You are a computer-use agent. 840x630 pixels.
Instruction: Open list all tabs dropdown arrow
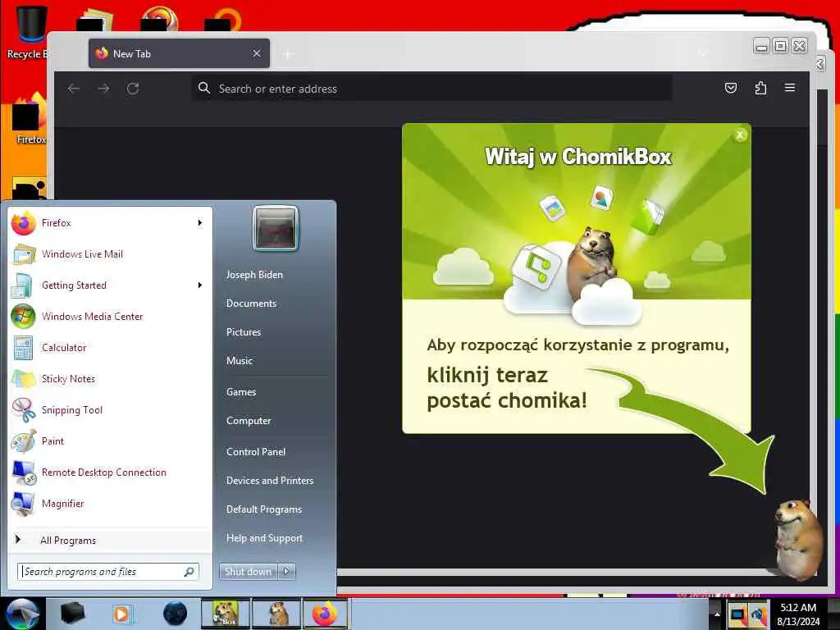702,53
